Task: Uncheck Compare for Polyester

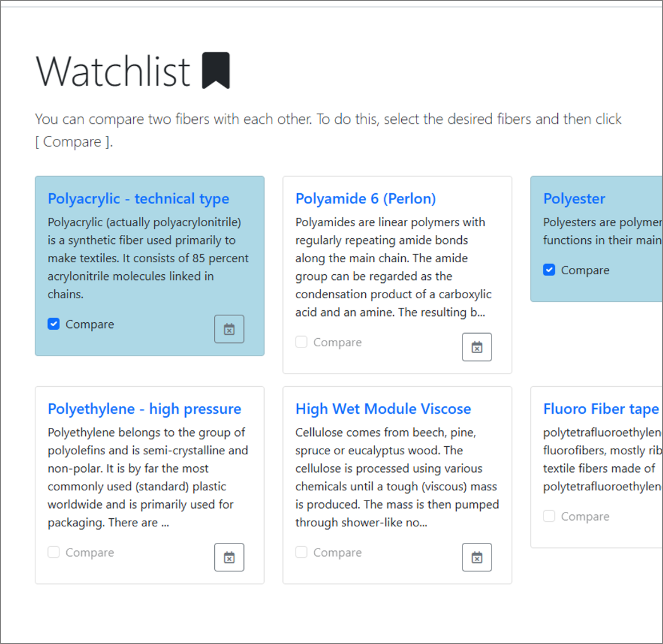Action: tap(549, 270)
